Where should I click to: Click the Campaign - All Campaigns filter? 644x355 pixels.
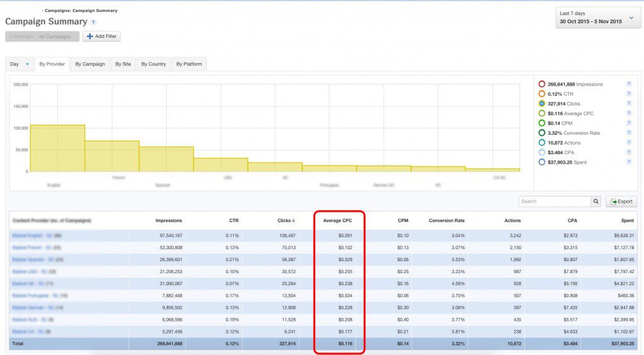pos(41,37)
